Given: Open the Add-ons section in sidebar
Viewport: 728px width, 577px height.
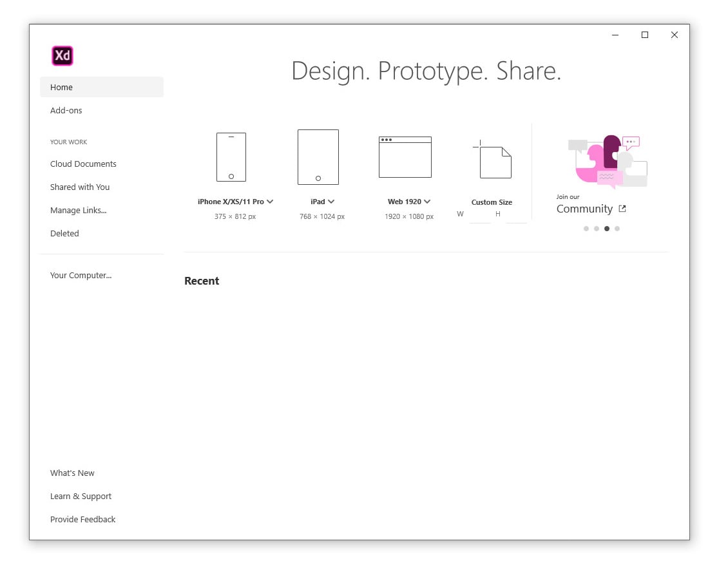Looking at the screenshot, I should [66, 110].
